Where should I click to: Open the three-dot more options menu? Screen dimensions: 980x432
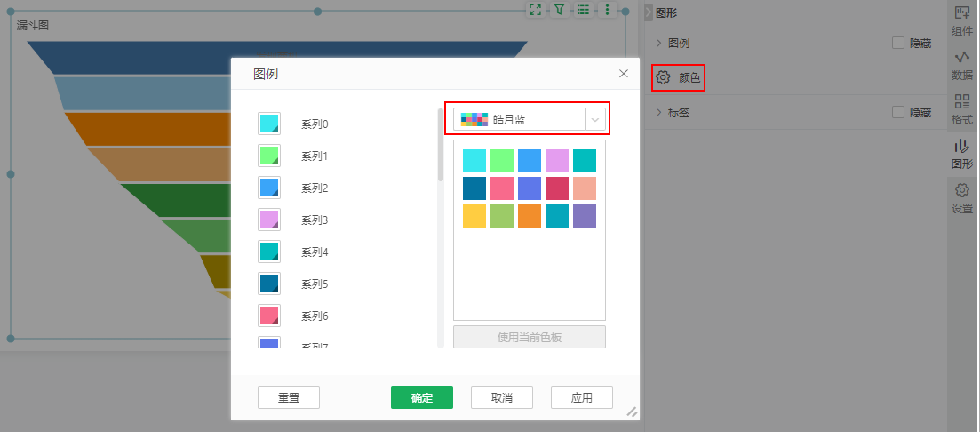[x=608, y=10]
